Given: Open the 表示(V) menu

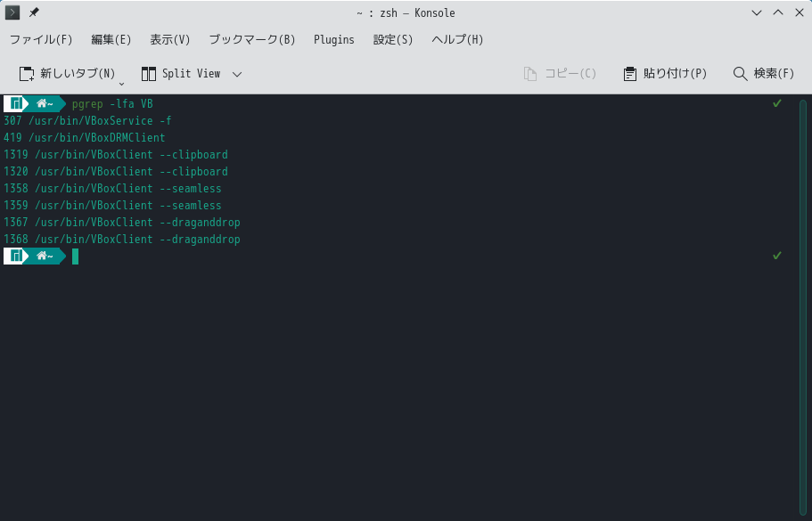Looking at the screenshot, I should click(x=170, y=40).
